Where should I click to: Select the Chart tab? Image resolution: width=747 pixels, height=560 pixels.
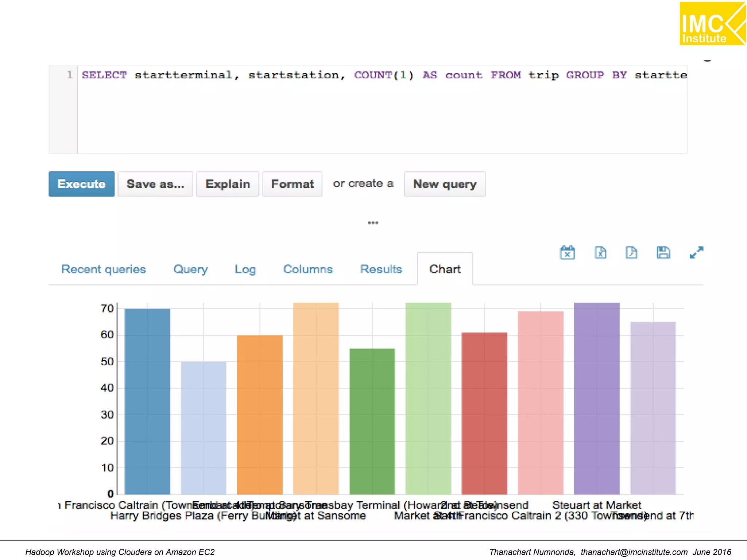(445, 269)
